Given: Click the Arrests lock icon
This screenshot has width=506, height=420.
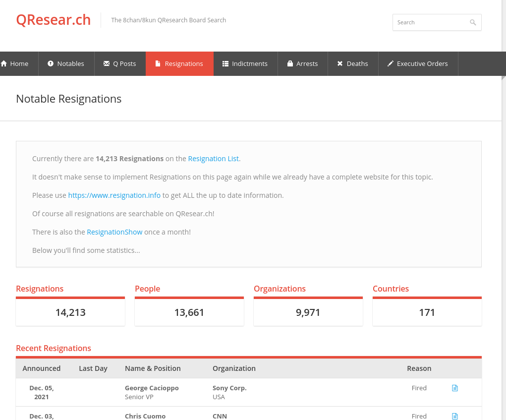Looking at the screenshot, I should tap(290, 63).
